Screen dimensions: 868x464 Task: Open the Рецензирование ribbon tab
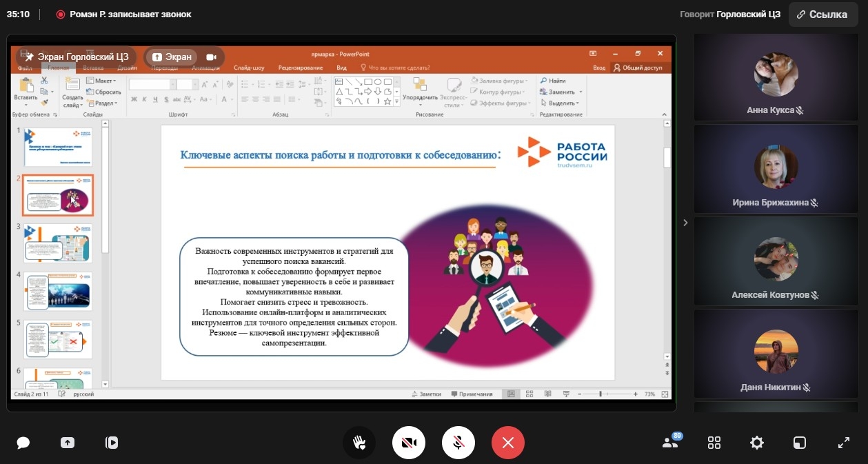301,68
